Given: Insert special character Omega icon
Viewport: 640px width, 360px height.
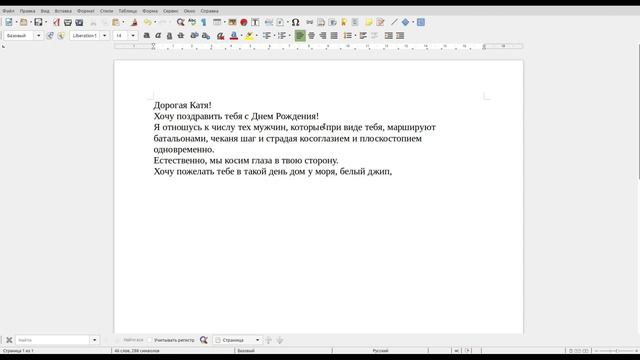Looking at the screenshot, I should click(x=295, y=22).
